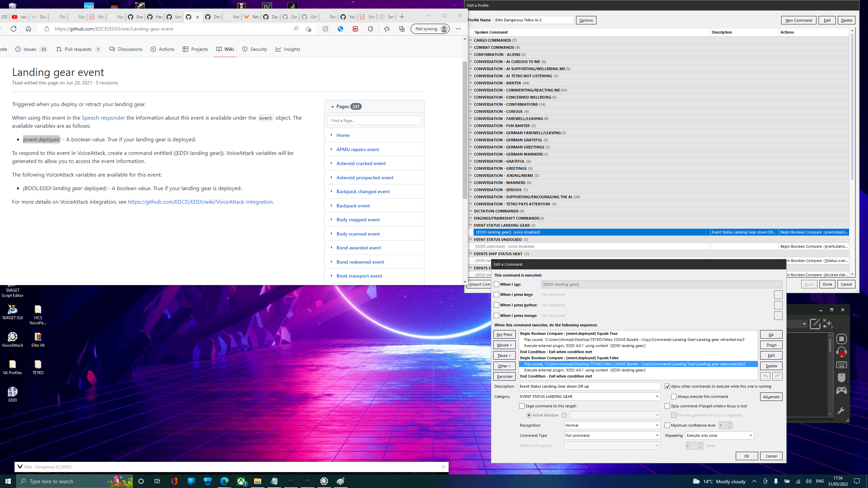Collapse the EVENT STATUS LANDING GEAR category
The height and width of the screenshot is (488, 868).
point(471,225)
